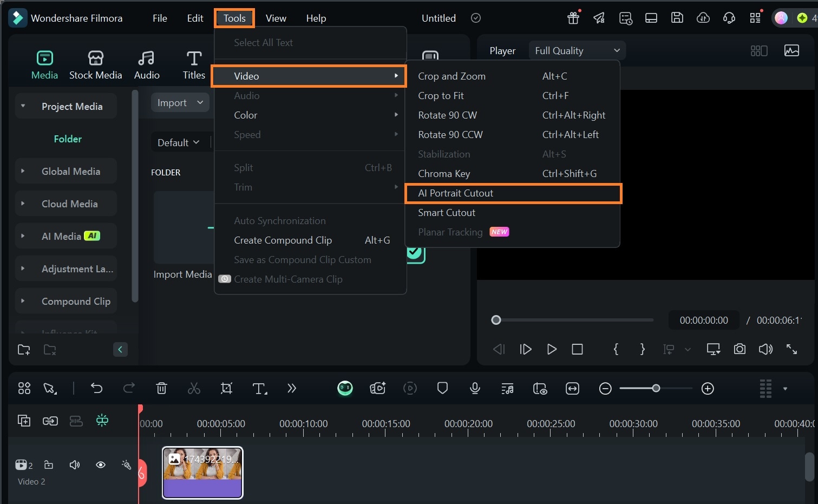Switch to Audio tab

147,65
